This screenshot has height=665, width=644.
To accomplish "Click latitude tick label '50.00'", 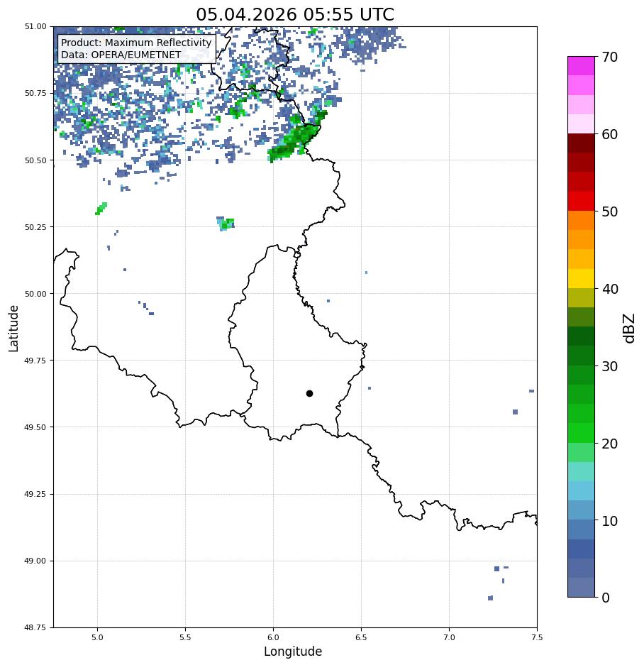I will click(35, 294).
